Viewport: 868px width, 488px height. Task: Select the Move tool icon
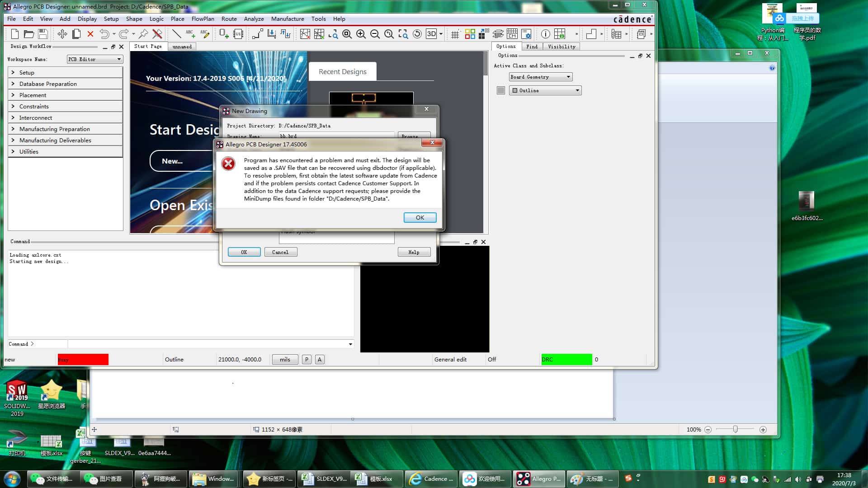[x=62, y=34]
